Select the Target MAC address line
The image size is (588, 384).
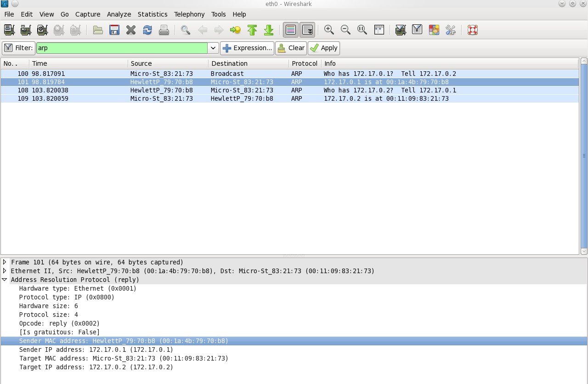(124, 358)
